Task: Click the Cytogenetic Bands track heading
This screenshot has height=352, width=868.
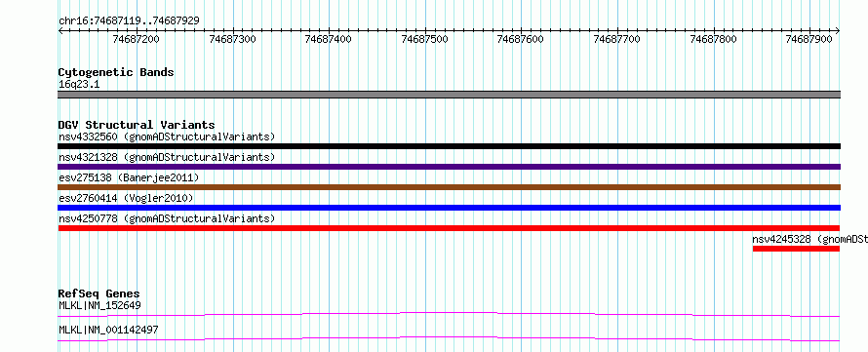Action: pyautogui.click(x=116, y=72)
